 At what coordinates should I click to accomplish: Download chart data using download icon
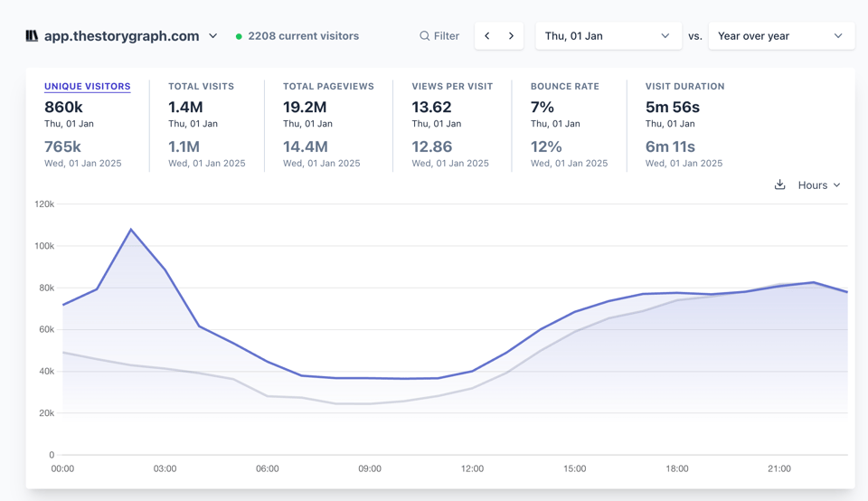[779, 184]
